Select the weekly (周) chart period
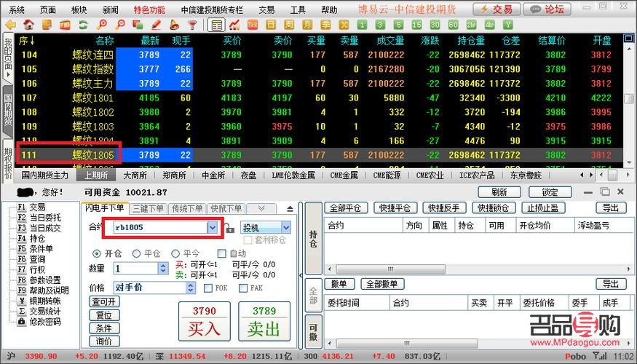637x364 pixels. 289,25
